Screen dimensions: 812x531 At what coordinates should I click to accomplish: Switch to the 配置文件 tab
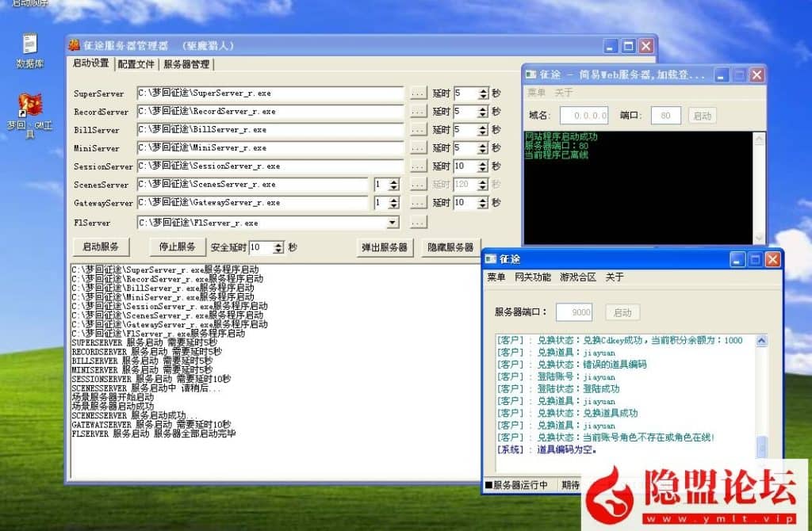coord(136,64)
